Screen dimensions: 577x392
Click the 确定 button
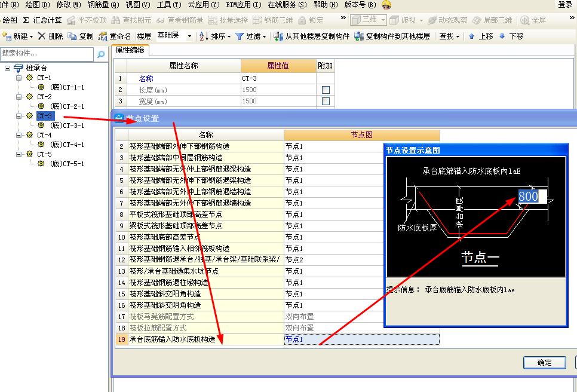[x=545, y=363]
